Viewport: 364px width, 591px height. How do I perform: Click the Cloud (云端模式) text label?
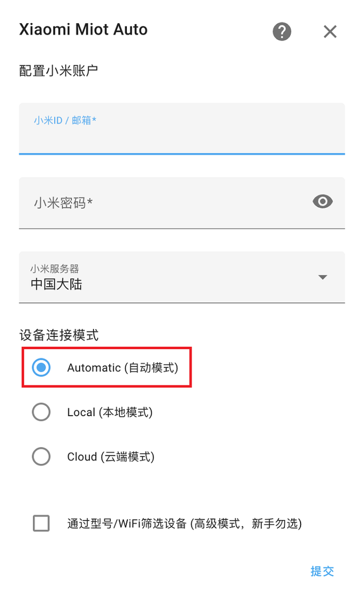click(110, 457)
